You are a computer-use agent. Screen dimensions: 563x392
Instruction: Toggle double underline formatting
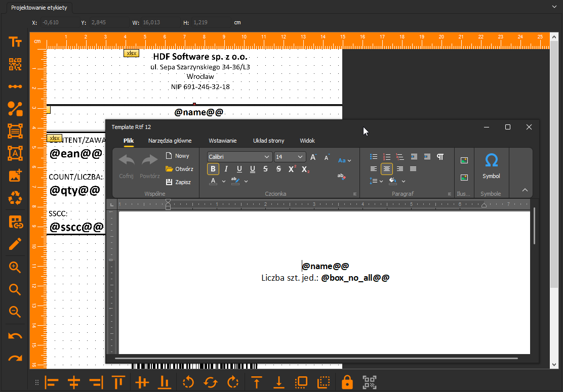pos(253,169)
